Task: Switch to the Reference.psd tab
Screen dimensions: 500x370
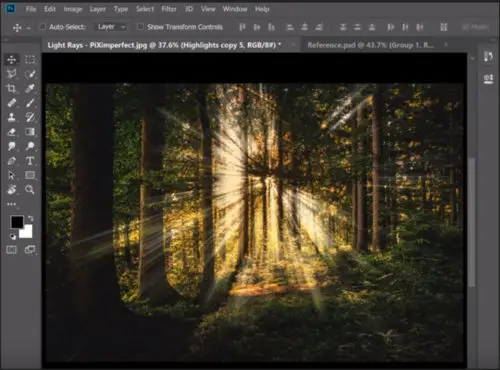Action: (370, 45)
